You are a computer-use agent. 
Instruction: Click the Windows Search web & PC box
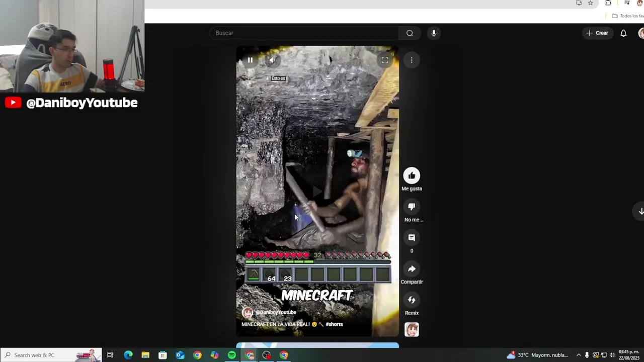pyautogui.click(x=51, y=355)
